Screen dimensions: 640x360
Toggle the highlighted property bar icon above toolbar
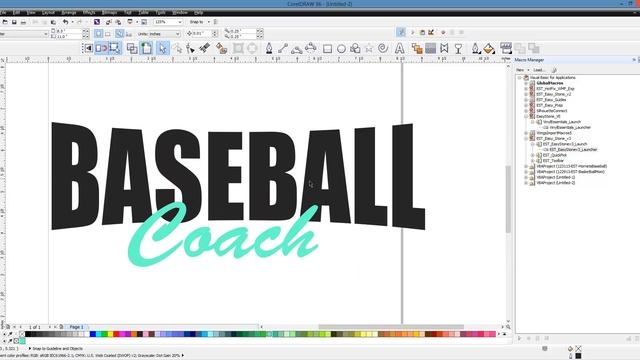[x=401, y=33]
